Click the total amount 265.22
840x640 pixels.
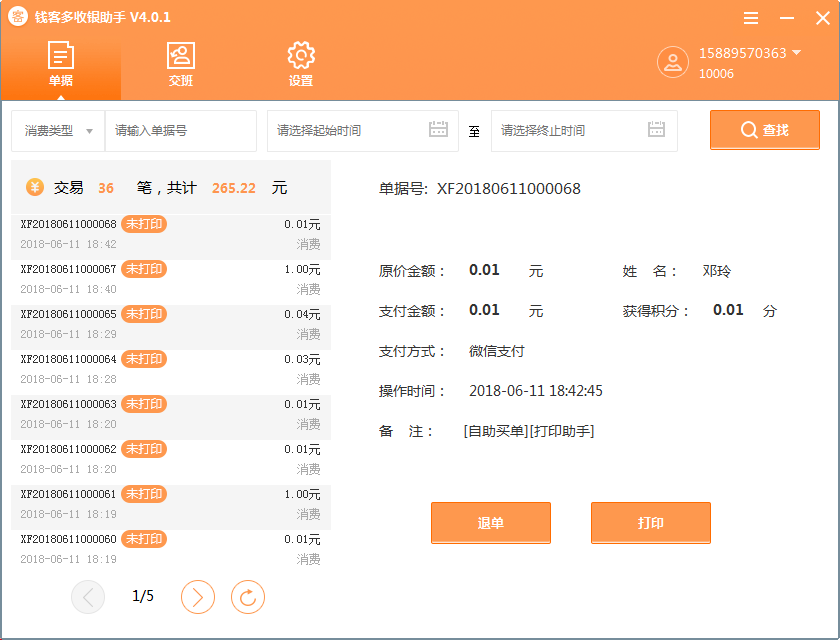234,188
